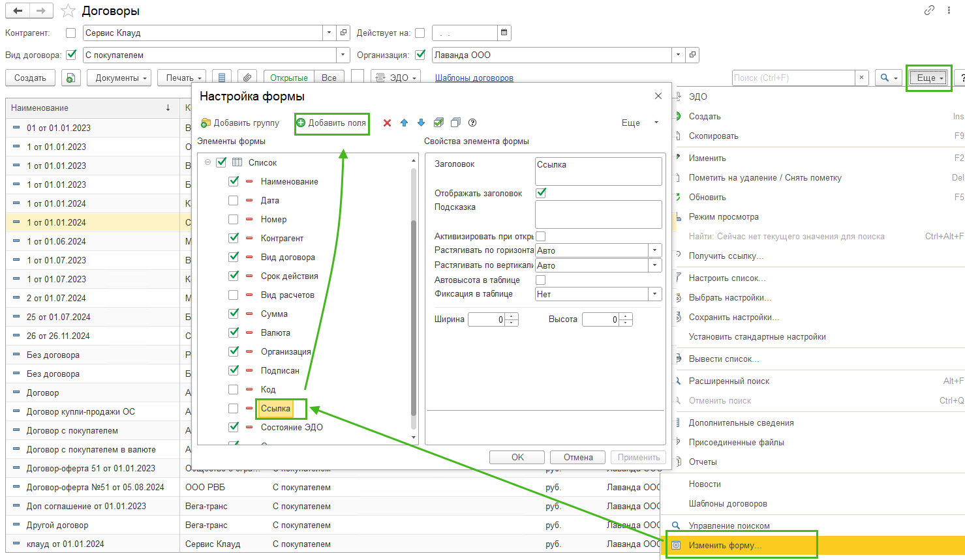Move element down with the blue arrow
965x560 pixels.
pos(421,123)
